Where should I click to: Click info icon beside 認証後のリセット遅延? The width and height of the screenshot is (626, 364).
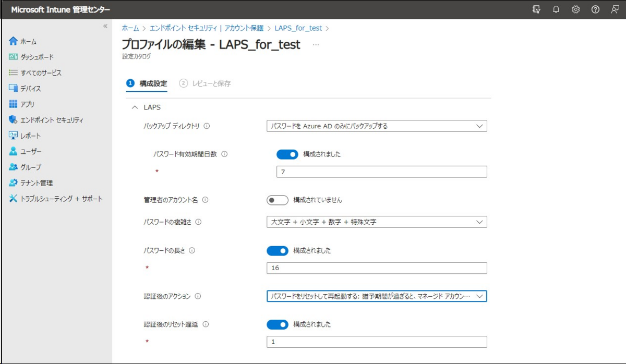206,324
